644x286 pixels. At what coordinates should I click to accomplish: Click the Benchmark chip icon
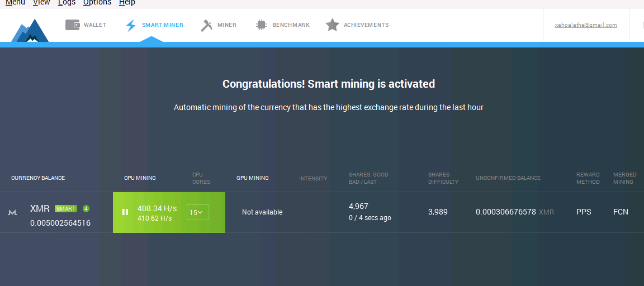tap(261, 25)
